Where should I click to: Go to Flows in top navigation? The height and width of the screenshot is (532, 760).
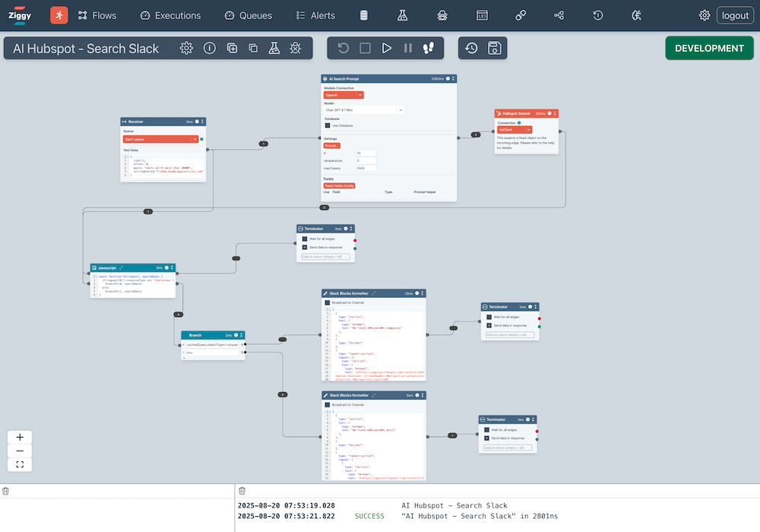coord(97,15)
